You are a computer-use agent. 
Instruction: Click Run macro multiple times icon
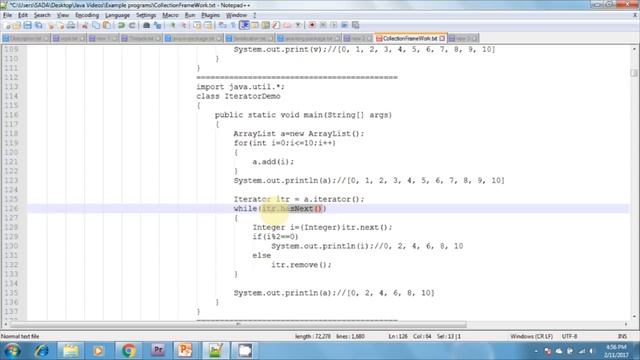tap(344, 25)
